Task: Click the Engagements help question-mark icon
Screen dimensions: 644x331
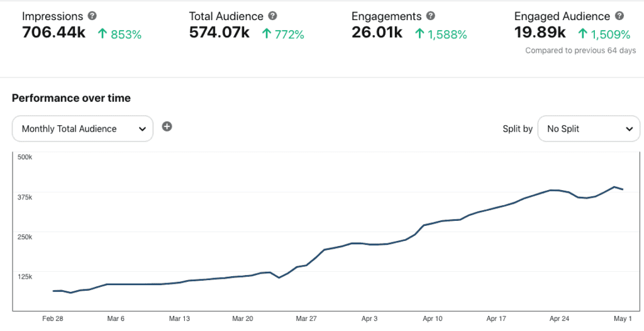Action: coord(430,16)
